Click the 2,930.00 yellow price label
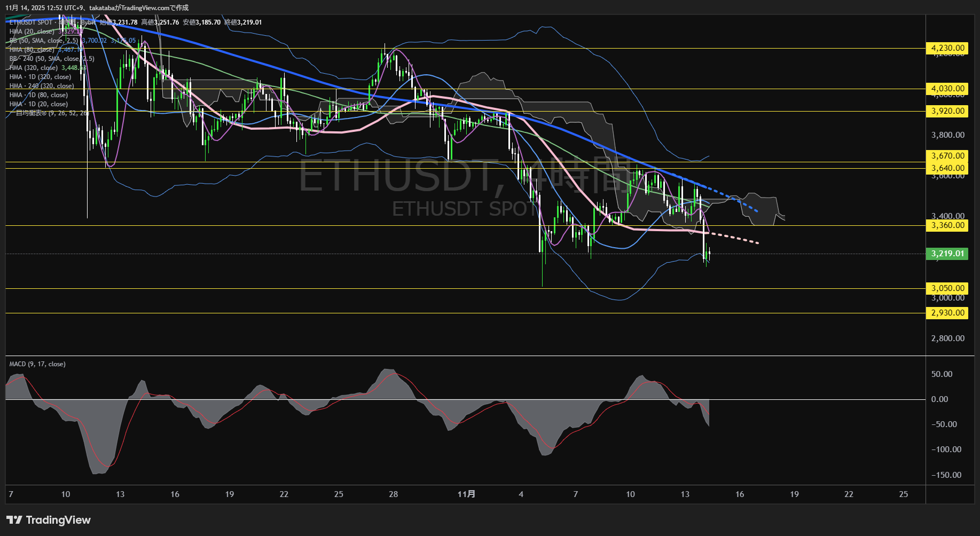 [946, 313]
